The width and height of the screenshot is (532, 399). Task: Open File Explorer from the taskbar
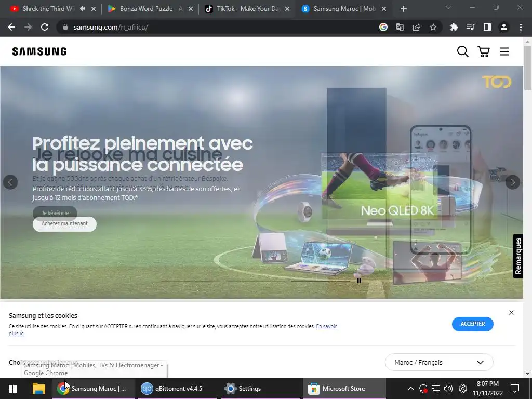tap(38, 389)
